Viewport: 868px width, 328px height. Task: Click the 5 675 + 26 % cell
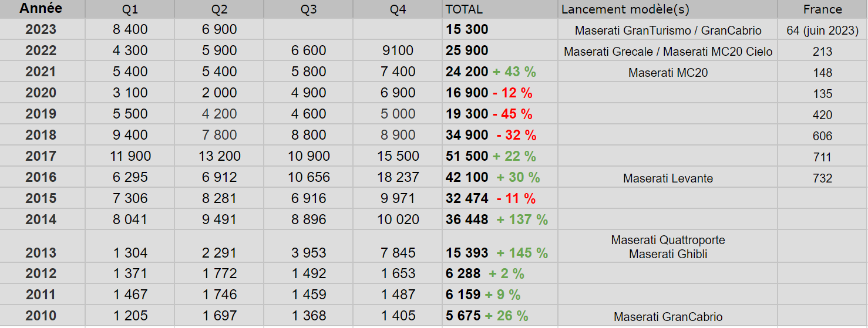500,316
